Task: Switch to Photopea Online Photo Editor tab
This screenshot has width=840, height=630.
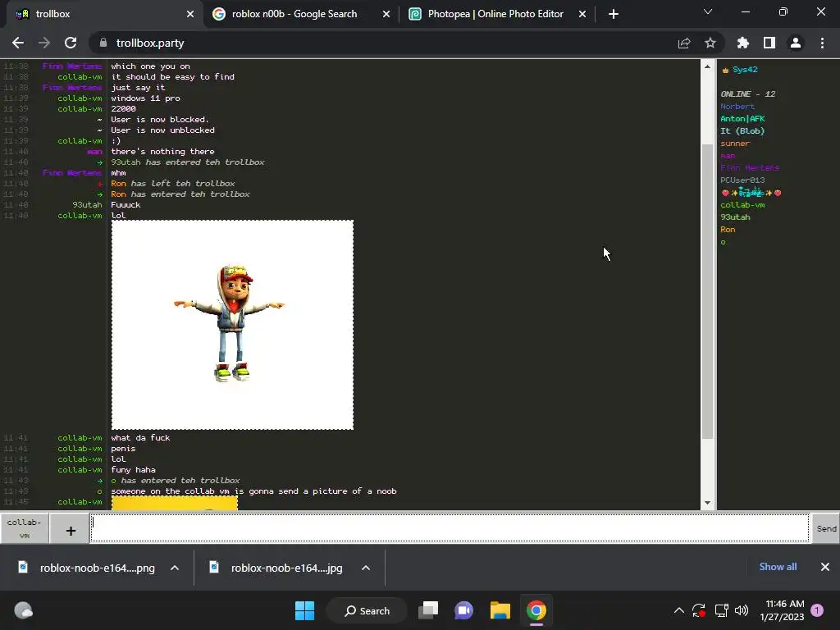Action: pyautogui.click(x=495, y=14)
